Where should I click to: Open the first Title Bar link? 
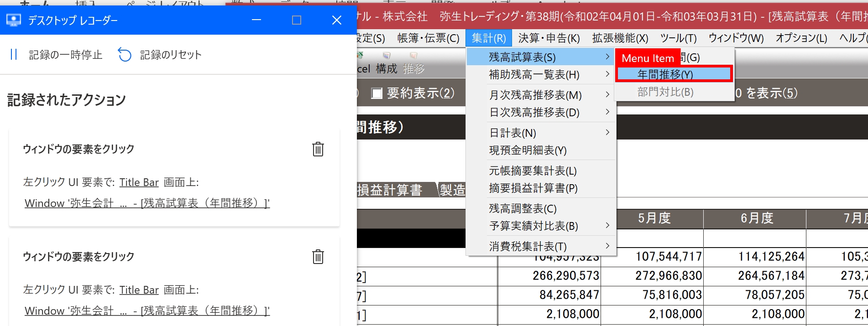tap(139, 182)
